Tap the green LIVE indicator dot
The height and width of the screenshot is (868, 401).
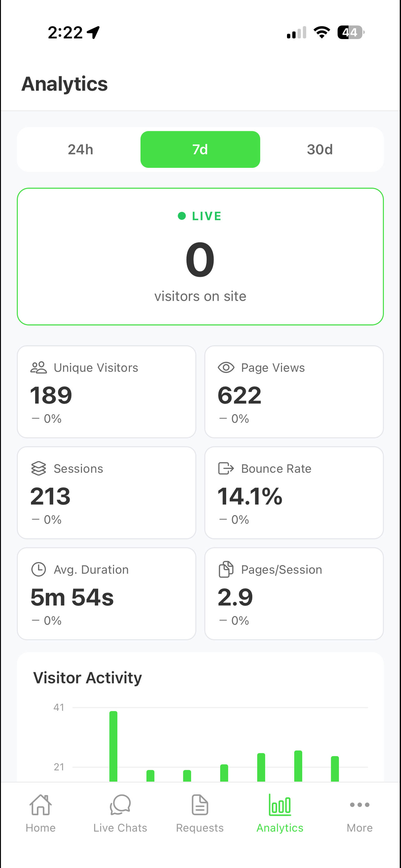pos(182,216)
